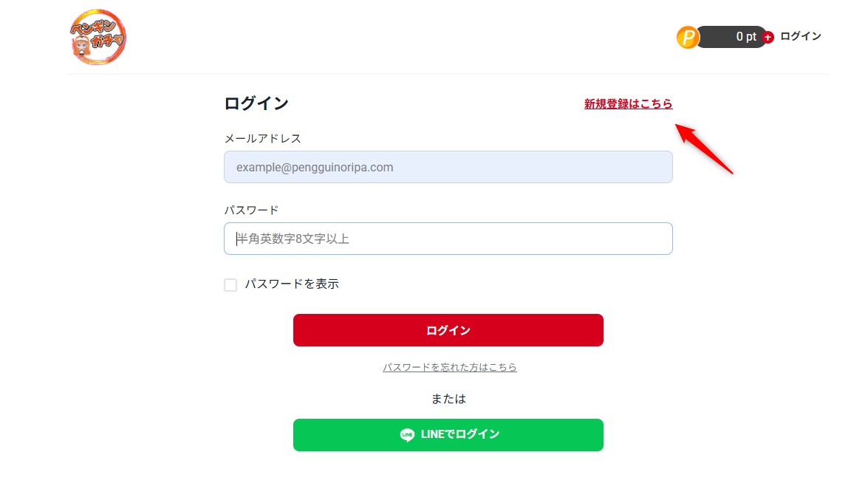Click the パスワードを表示 label text
This screenshot has width=868, height=486.
[x=292, y=284]
